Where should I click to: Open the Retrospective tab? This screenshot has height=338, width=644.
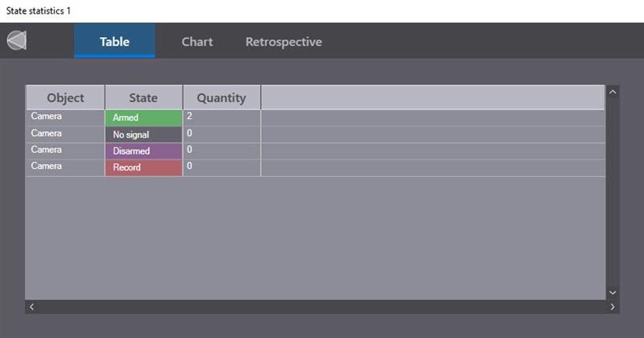tap(283, 42)
